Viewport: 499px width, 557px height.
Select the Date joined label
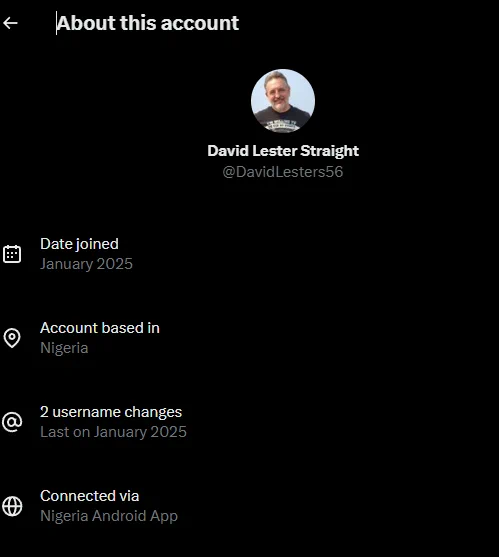79,244
